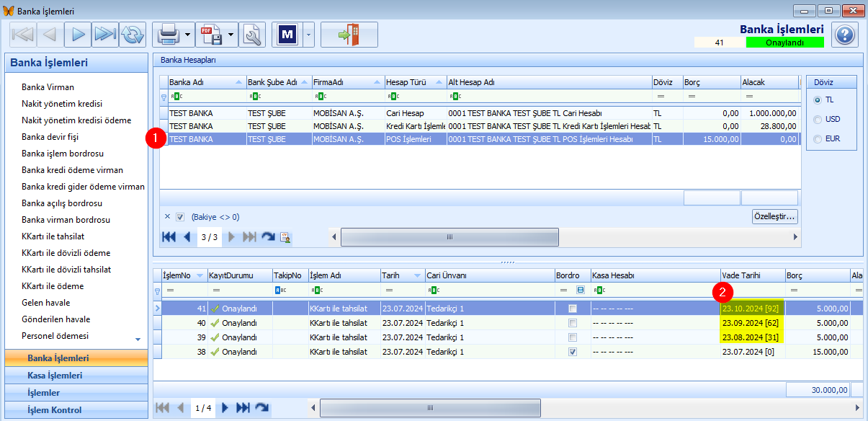Select the USD currency radio button
Image resolution: width=868 pixels, height=421 pixels.
(817, 119)
